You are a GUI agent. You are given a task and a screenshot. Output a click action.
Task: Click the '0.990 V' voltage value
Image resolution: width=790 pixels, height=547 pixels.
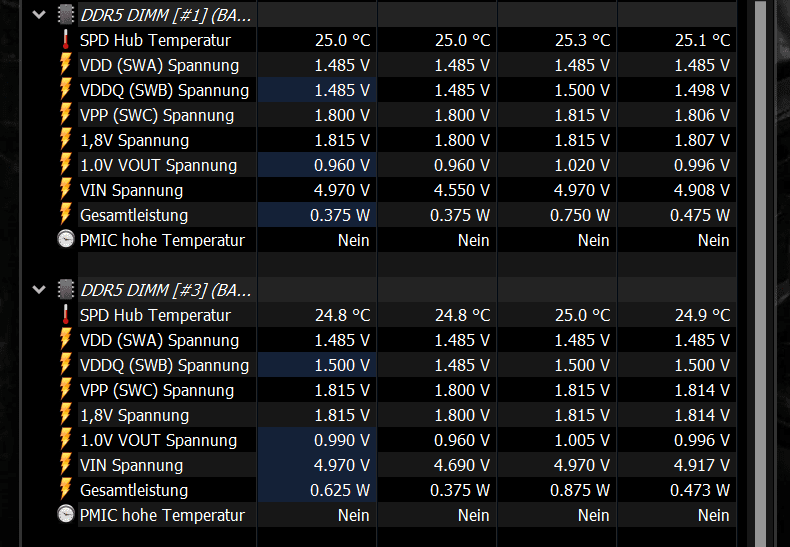click(342, 440)
